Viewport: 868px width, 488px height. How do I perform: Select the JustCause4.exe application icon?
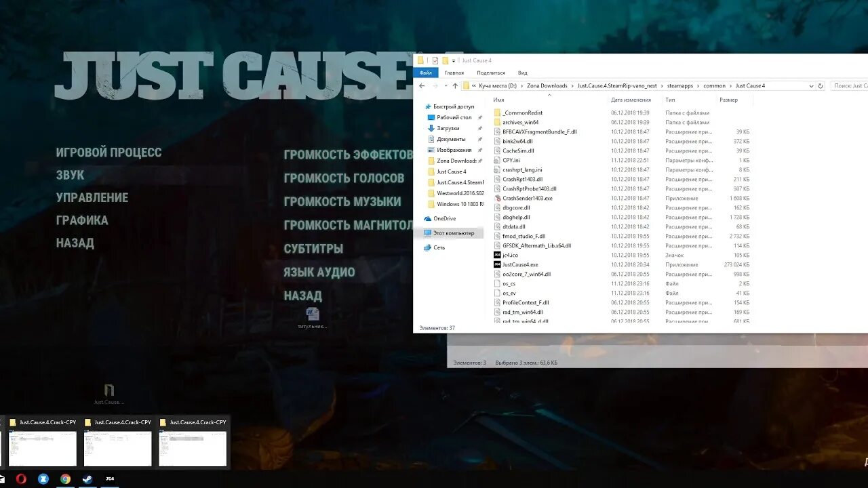click(497, 264)
